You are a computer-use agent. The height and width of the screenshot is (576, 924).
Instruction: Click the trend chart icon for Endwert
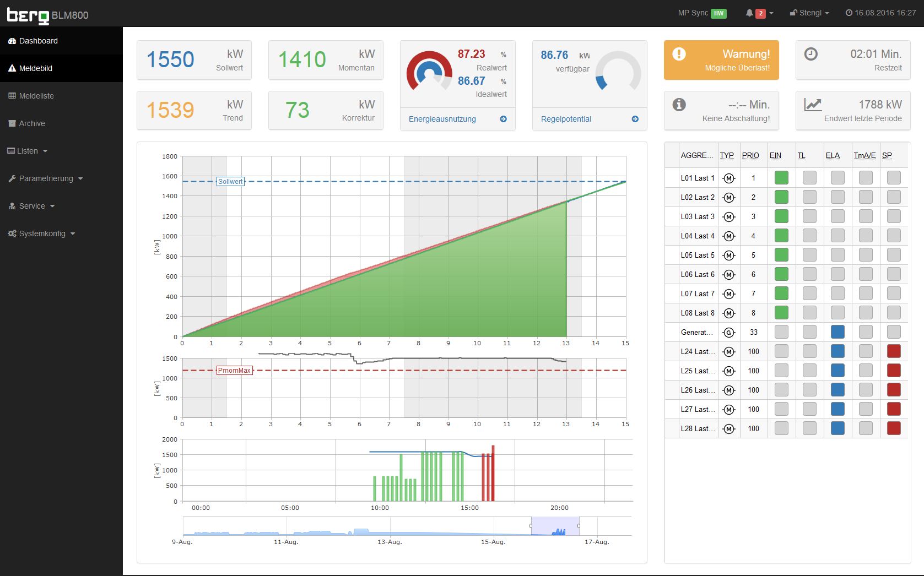(x=812, y=105)
